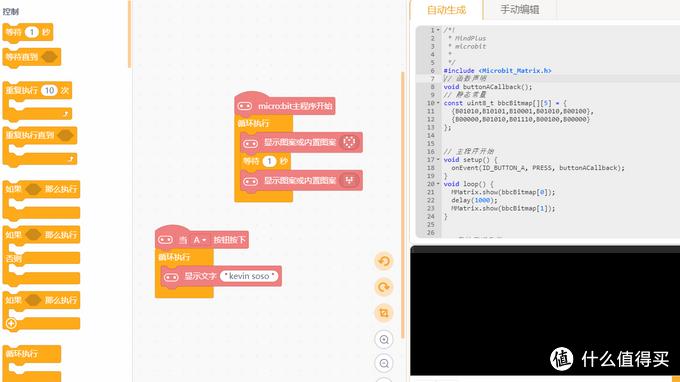Click the undo arrow icon in workspace
Screen dimensions: 680x382
384,261
